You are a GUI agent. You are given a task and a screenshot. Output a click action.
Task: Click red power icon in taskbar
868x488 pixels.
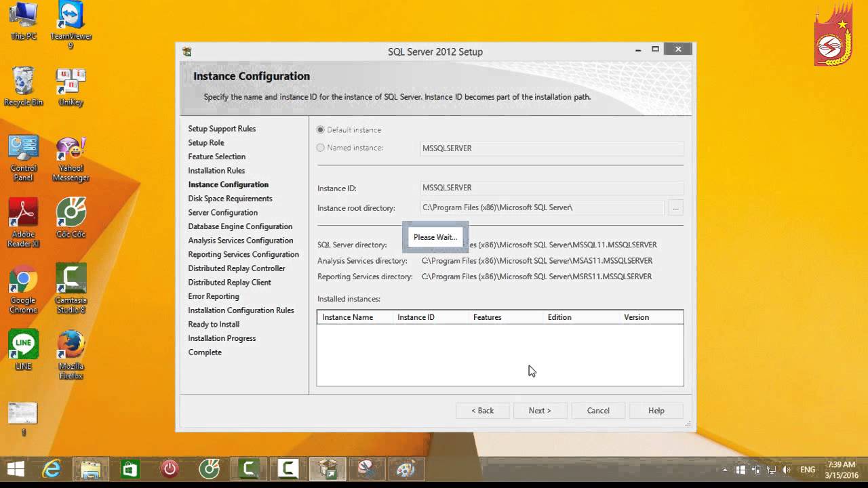(170, 469)
